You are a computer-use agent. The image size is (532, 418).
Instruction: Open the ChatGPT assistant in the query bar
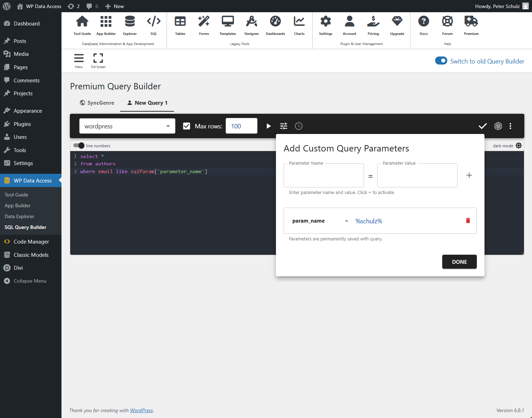[x=498, y=126]
